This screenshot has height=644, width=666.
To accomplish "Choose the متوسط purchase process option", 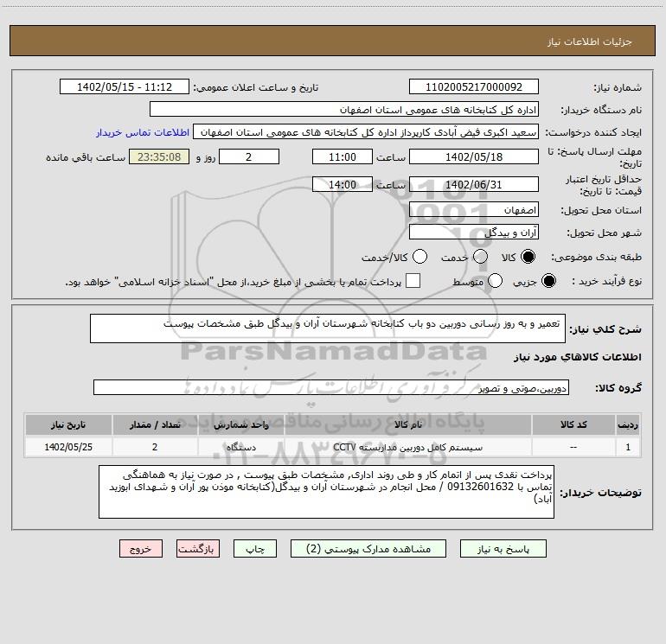I will (x=495, y=281).
